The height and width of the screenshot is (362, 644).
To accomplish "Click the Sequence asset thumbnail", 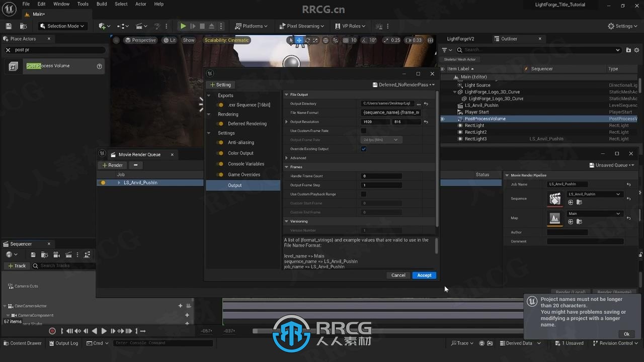I will coord(555,199).
